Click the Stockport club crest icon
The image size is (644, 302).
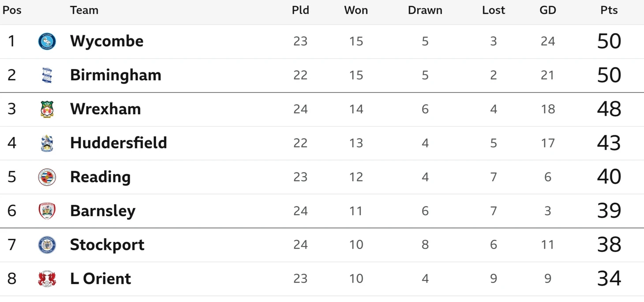(47, 245)
